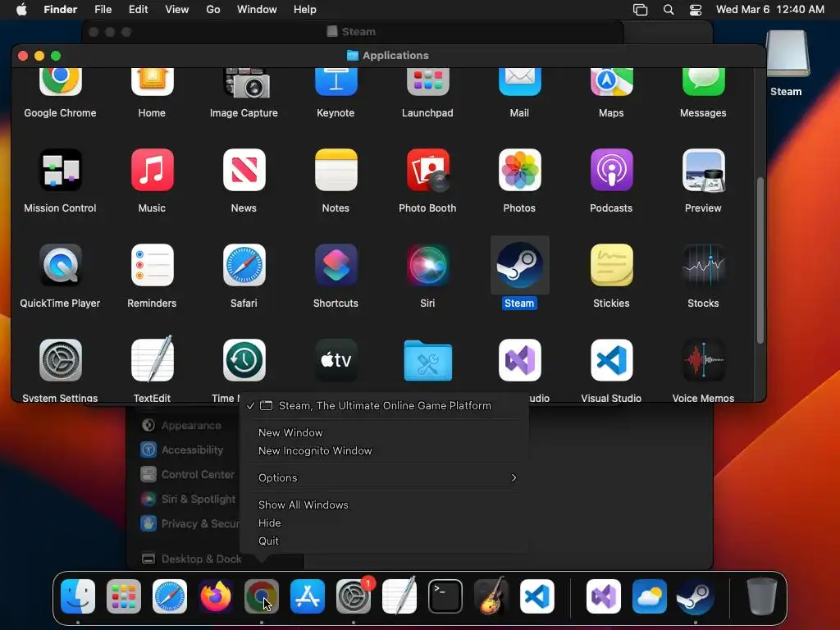Open Launchpad app in Applications folder
840x630 pixels.
(427, 83)
